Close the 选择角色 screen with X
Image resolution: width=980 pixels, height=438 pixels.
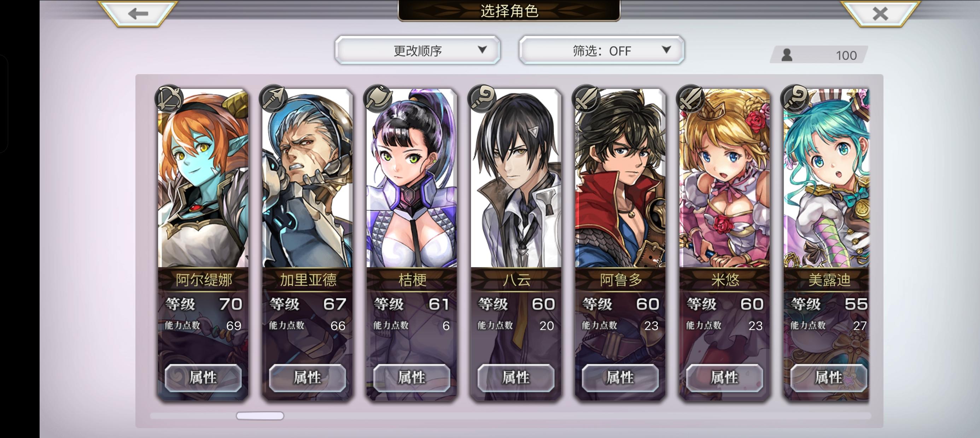click(880, 14)
